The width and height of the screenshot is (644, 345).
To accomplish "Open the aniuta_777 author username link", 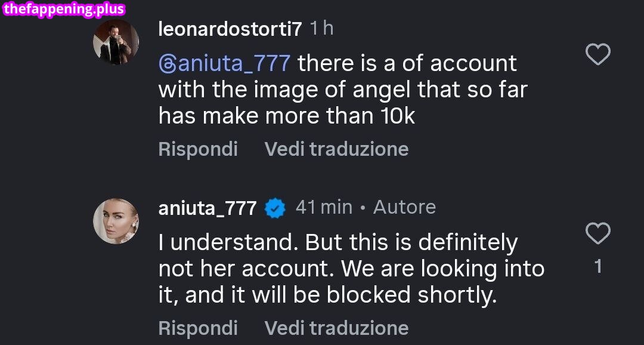I will (x=207, y=208).
